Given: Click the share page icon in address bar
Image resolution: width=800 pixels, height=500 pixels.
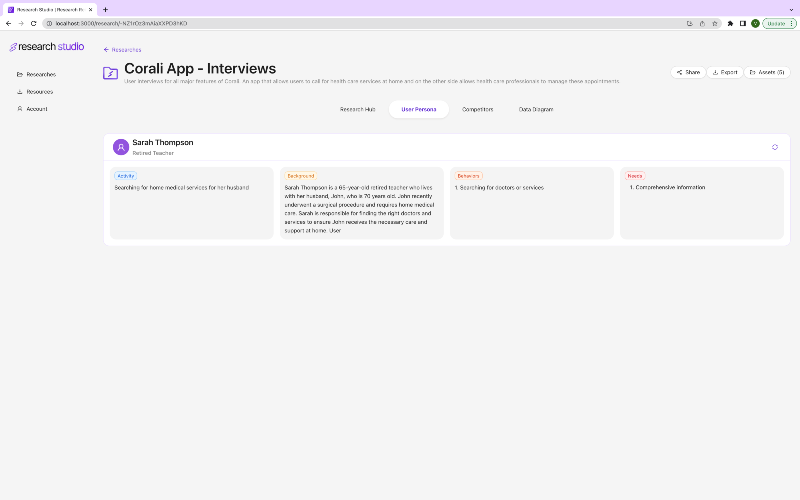Looking at the screenshot, I should (702, 23).
